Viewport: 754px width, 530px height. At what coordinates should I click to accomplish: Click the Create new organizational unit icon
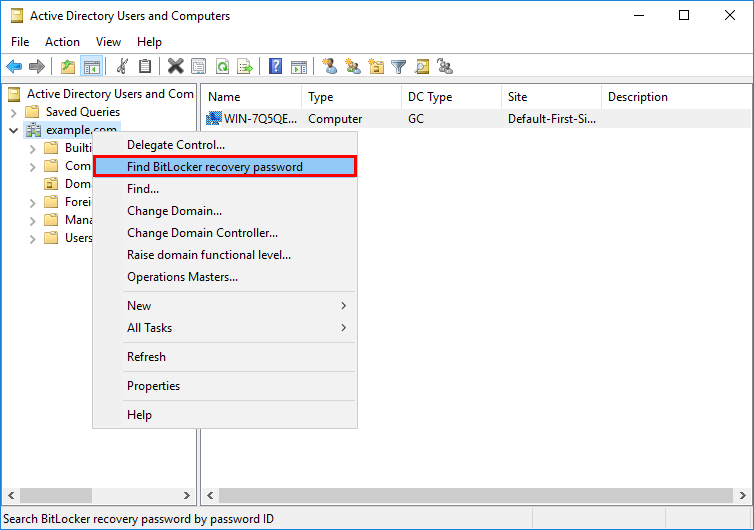(376, 66)
